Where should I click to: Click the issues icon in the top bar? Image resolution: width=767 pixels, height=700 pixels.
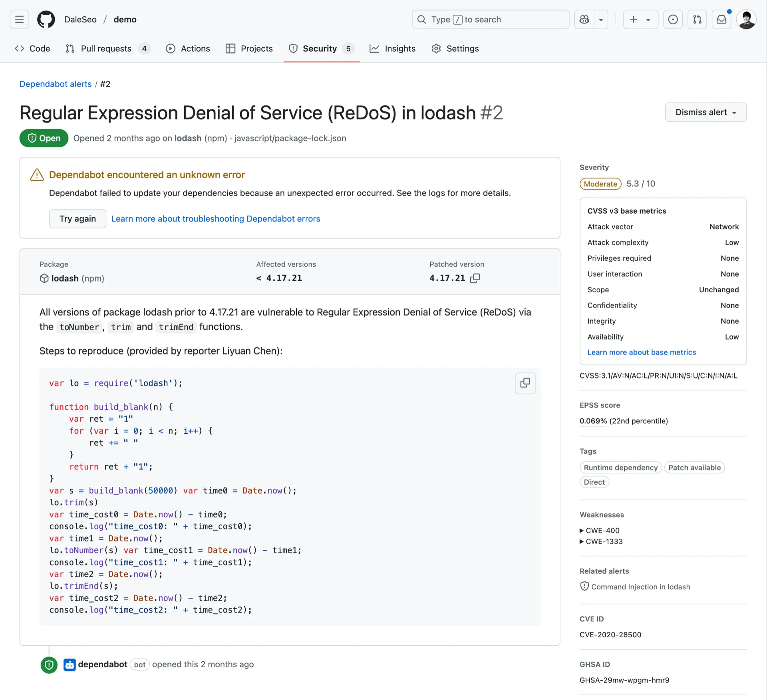click(x=673, y=19)
